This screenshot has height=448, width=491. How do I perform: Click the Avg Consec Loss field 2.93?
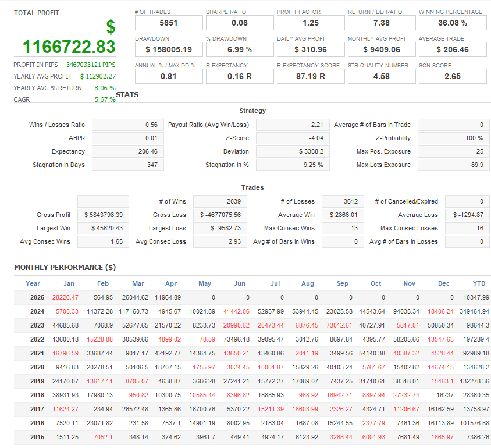220,242
